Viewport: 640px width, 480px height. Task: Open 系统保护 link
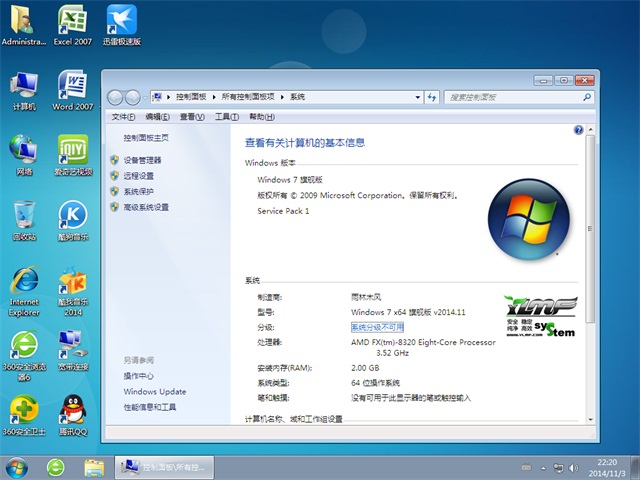click(x=139, y=191)
